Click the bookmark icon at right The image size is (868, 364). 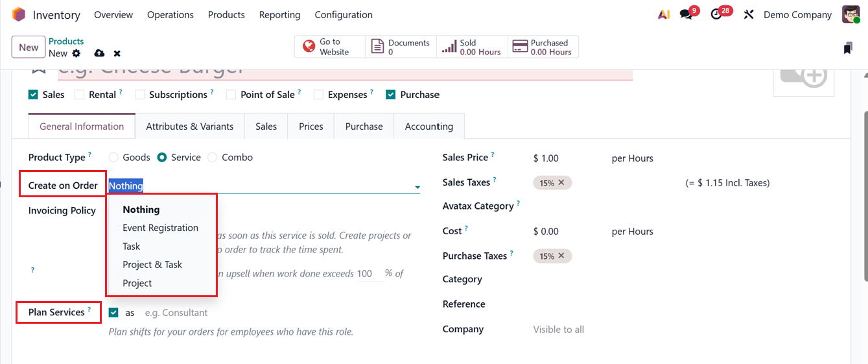point(848,48)
